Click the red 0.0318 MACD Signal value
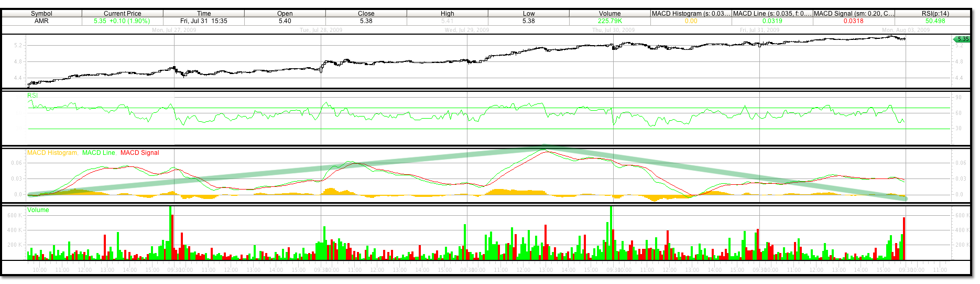Screen dimensions: 980x284 click(x=853, y=21)
